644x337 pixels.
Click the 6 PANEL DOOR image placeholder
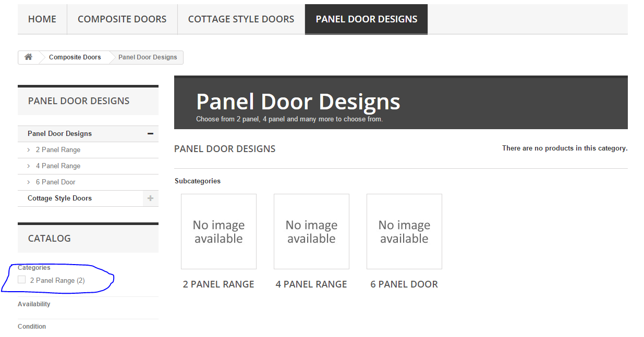(404, 231)
